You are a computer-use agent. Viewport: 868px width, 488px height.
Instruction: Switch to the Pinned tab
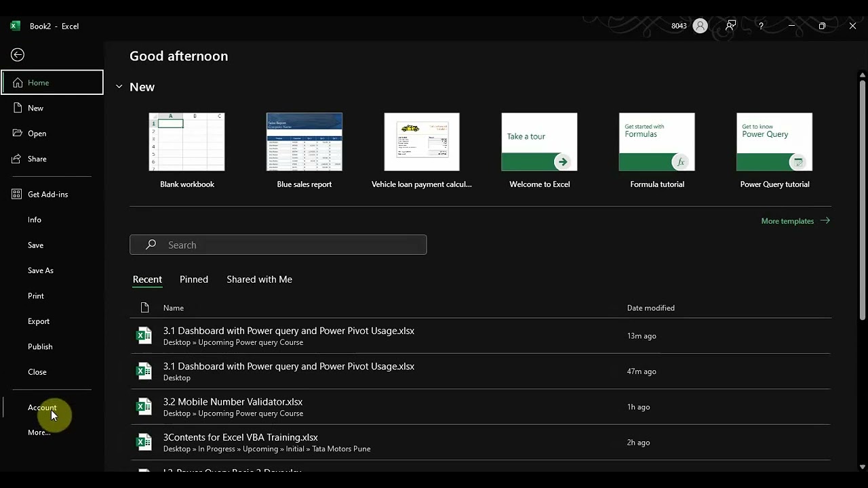194,279
